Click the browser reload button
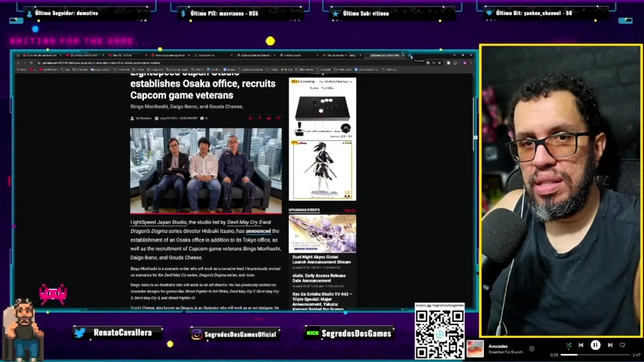The width and height of the screenshot is (644, 362). (x=31, y=63)
